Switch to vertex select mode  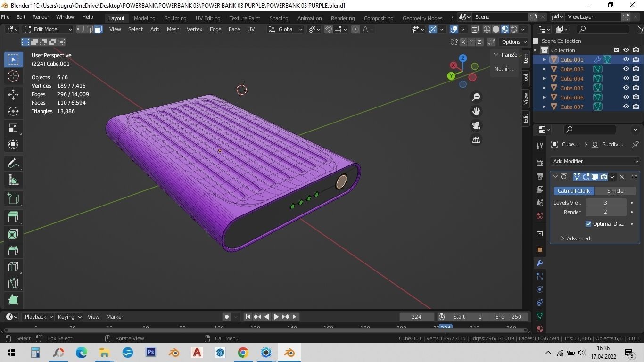pyautogui.click(x=81, y=29)
